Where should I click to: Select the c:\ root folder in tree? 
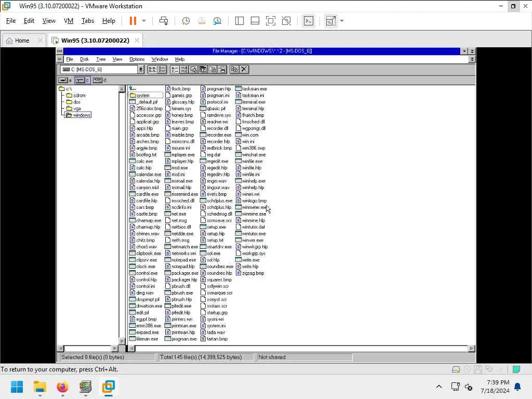click(65, 89)
